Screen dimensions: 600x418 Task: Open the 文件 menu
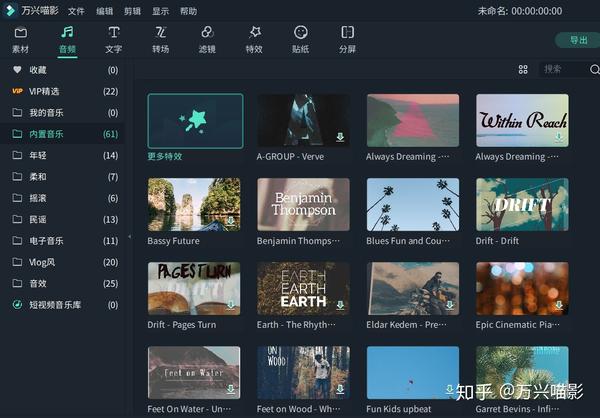tap(76, 11)
